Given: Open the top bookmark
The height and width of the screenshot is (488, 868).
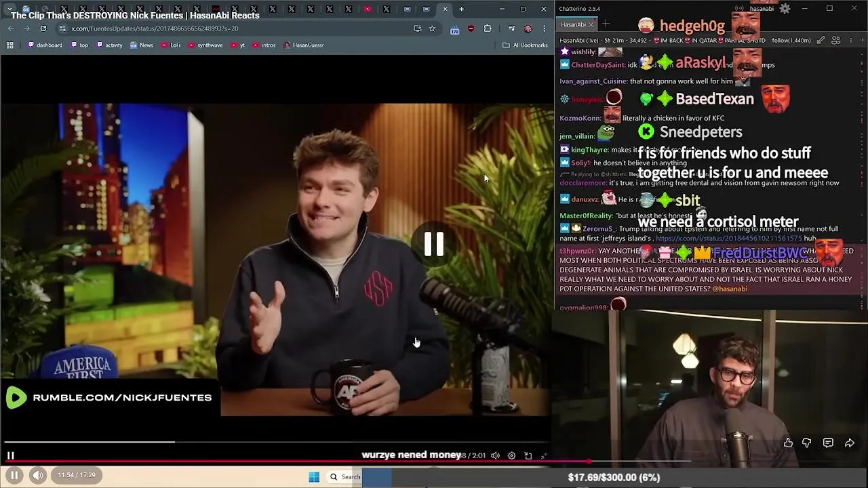Looking at the screenshot, I should [79, 45].
